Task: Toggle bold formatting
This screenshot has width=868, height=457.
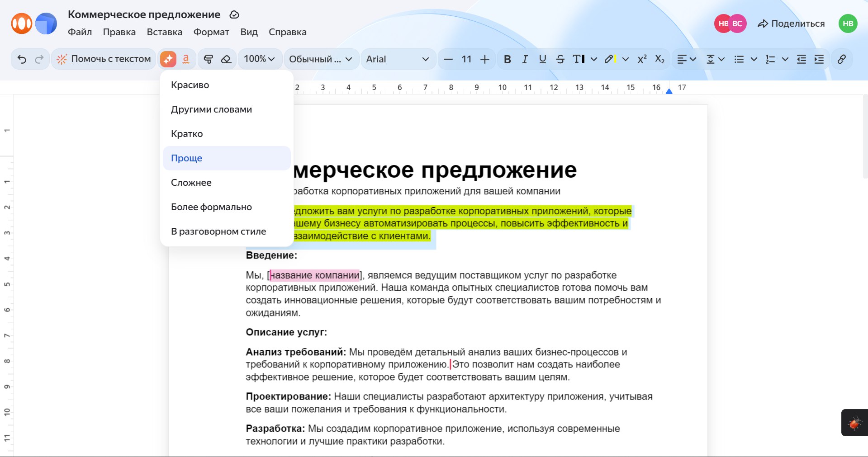Action: pyautogui.click(x=508, y=59)
